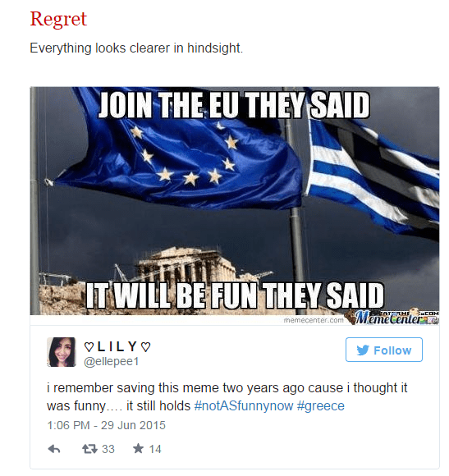Click the memecenter.com watermark text

(x=314, y=320)
